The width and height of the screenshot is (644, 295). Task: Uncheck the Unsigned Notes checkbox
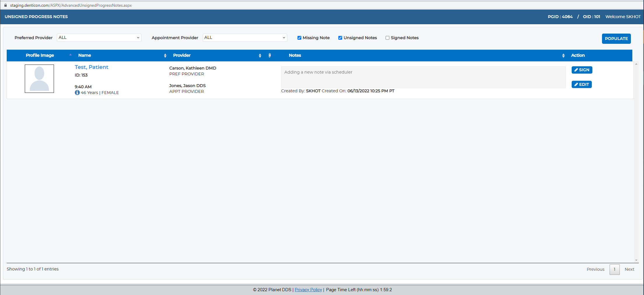pyautogui.click(x=340, y=38)
